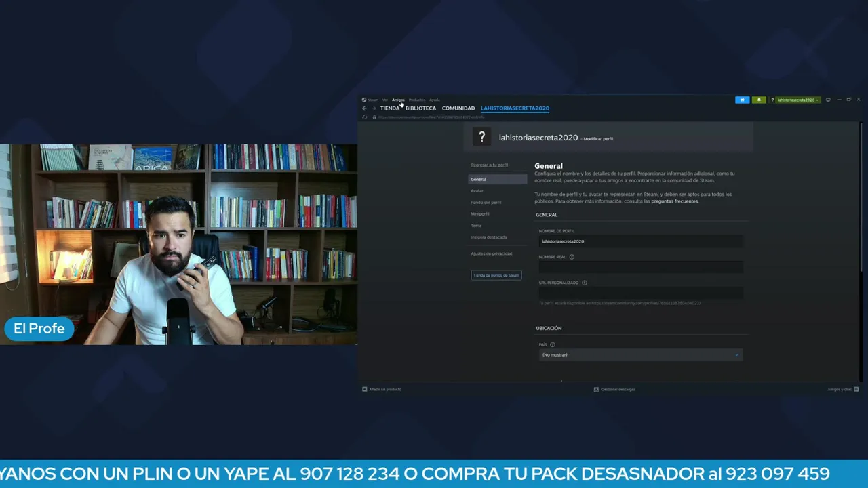Open Gestionar descargas
Viewport: 868px width, 488px height.
tap(618, 389)
